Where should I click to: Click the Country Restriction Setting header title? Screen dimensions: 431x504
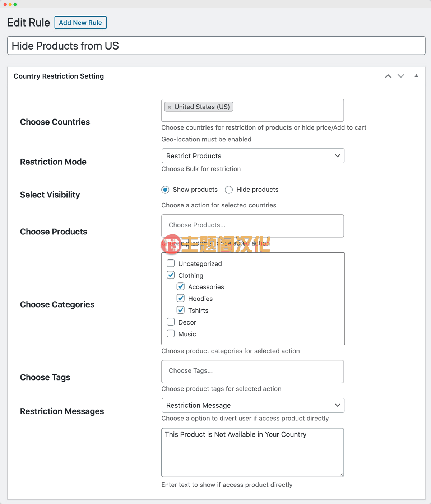pyautogui.click(x=59, y=76)
